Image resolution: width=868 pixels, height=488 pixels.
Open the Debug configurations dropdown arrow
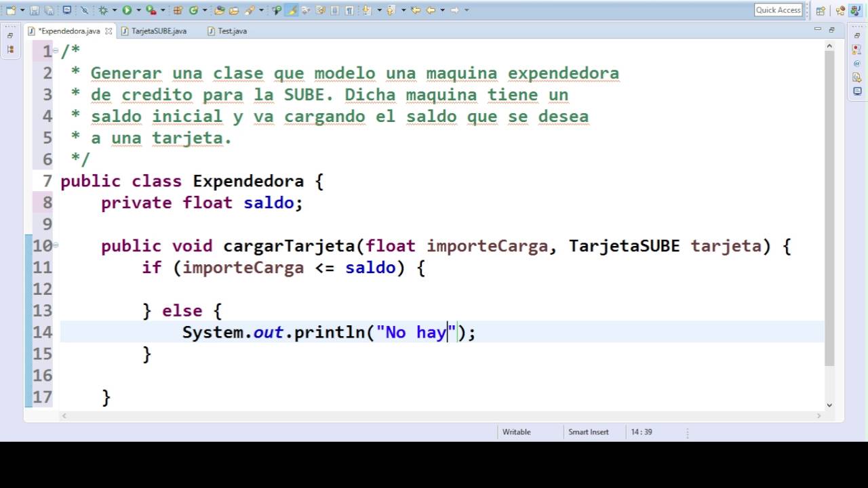[x=115, y=10]
